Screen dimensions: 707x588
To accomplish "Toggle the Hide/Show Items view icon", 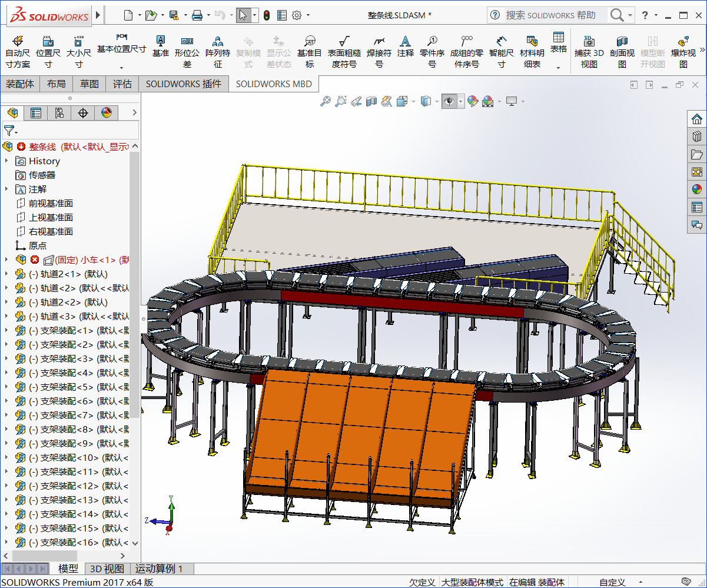I will click(449, 101).
